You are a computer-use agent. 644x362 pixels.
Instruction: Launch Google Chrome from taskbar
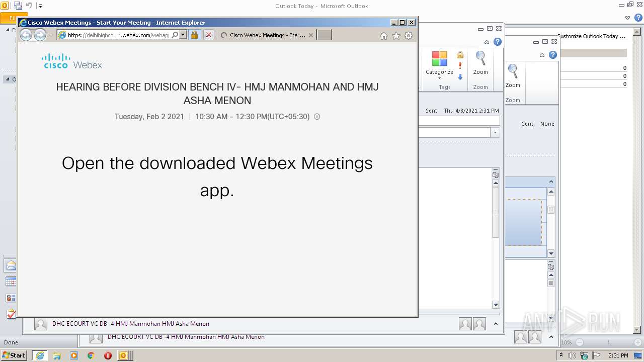click(x=91, y=355)
